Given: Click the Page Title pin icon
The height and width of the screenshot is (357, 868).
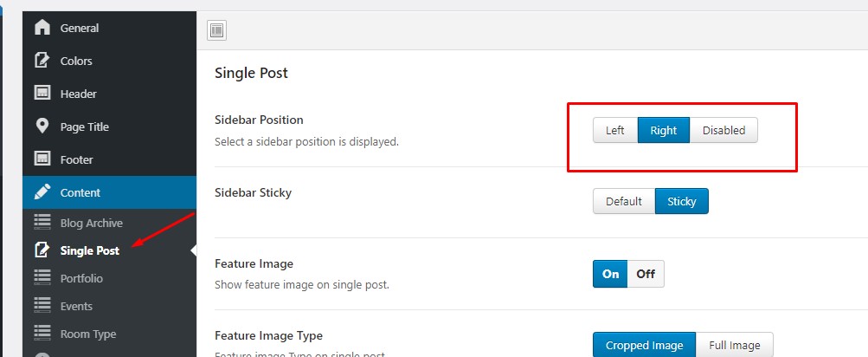Looking at the screenshot, I should pyautogui.click(x=42, y=127).
